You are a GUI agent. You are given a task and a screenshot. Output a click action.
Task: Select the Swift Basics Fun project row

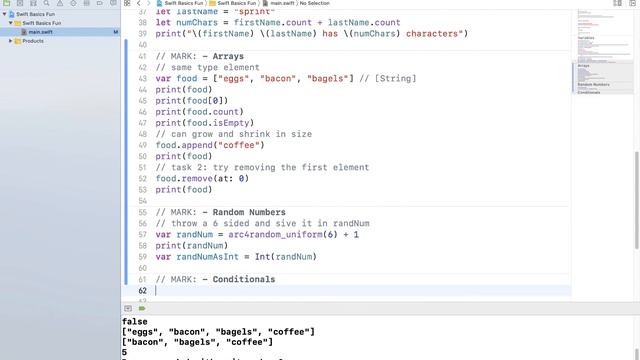tap(60, 14)
